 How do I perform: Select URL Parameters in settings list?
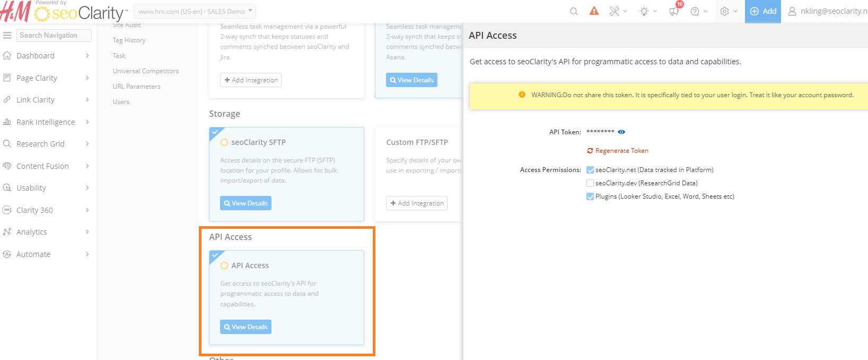(136, 87)
